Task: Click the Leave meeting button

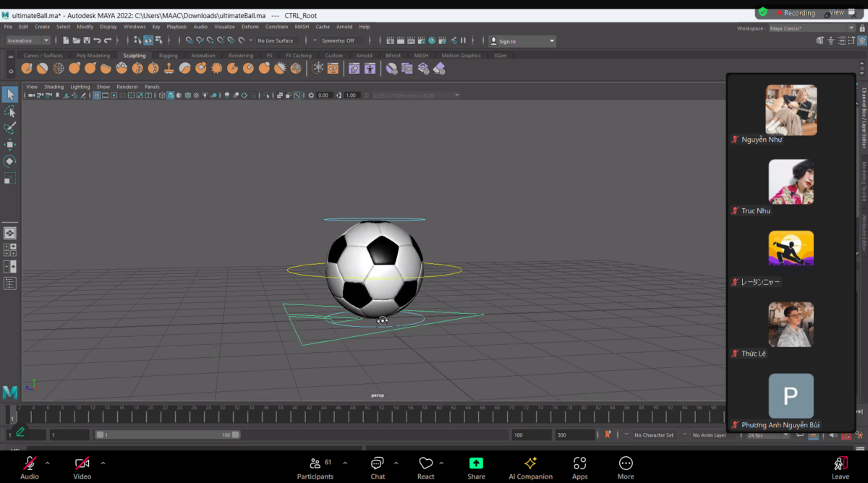Action: (x=841, y=467)
